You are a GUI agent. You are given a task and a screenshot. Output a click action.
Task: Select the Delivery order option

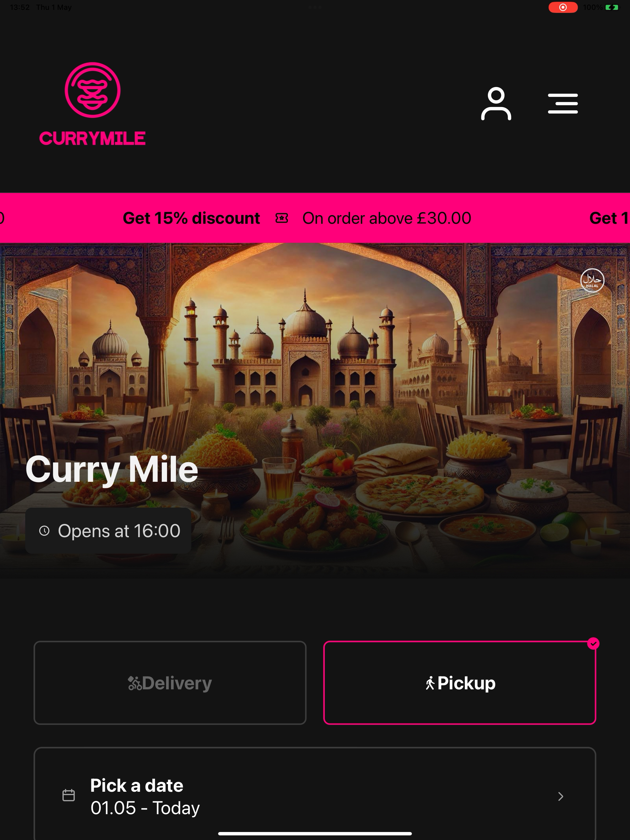click(170, 683)
